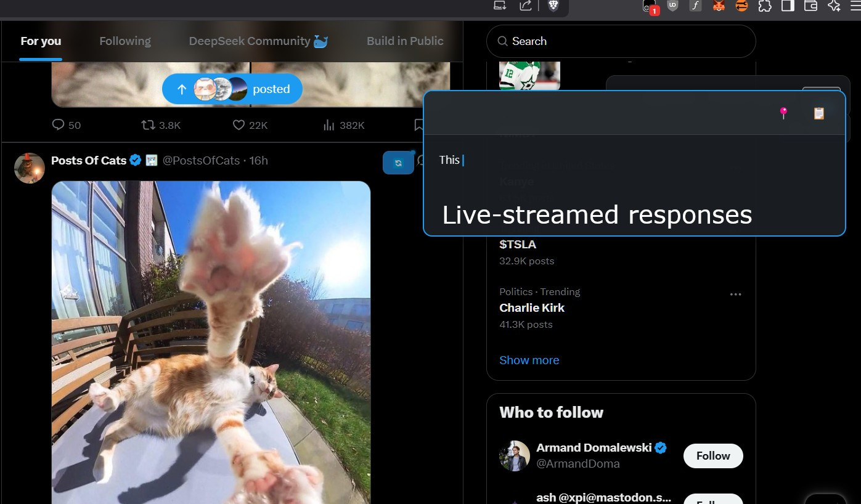Open the DeepSeek Community tab

[x=258, y=41]
